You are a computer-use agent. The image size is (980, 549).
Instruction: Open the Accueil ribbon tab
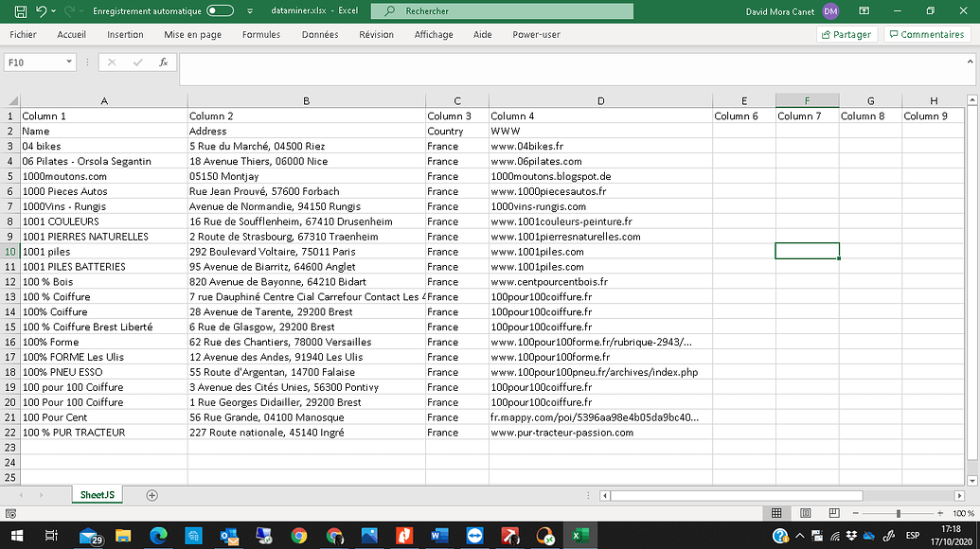[71, 34]
